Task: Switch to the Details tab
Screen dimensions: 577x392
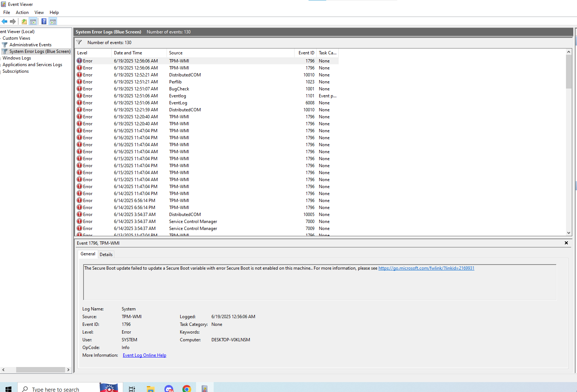Action: [106, 254]
